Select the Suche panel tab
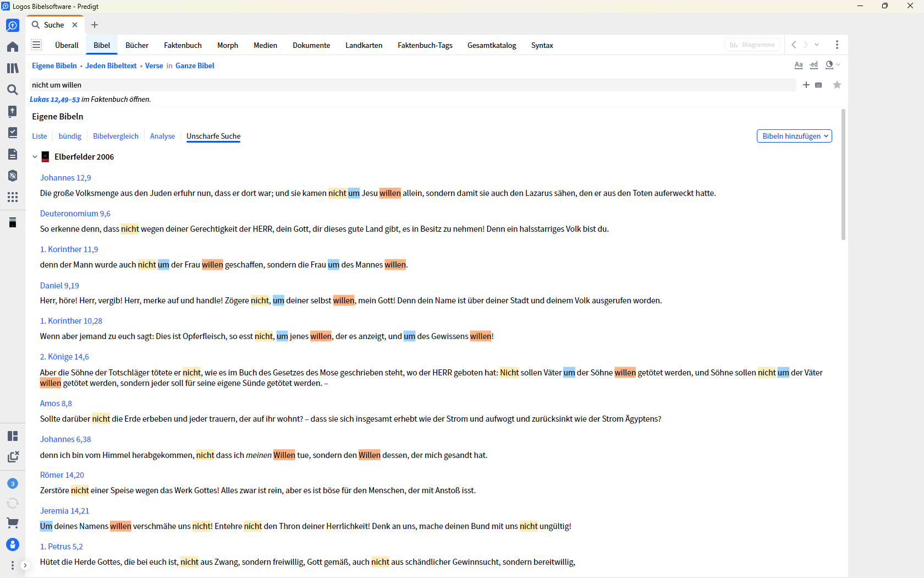This screenshot has height=578, width=924. pos(54,25)
